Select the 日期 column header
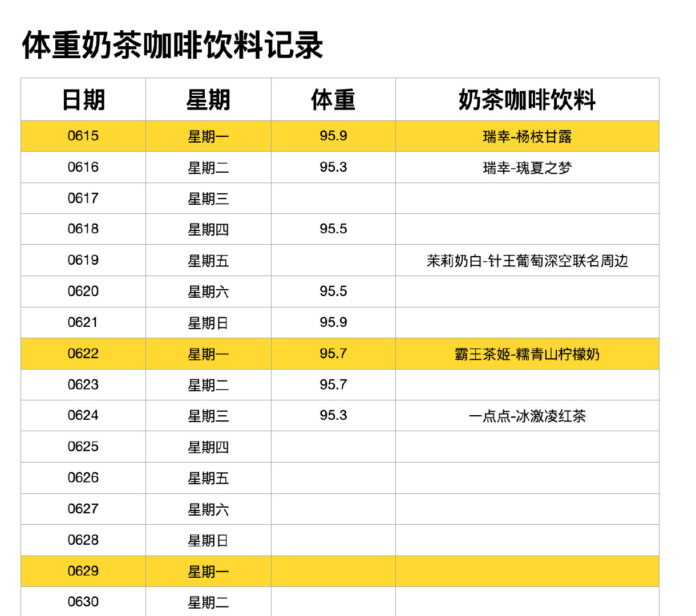This screenshot has width=696, height=616. tap(83, 100)
